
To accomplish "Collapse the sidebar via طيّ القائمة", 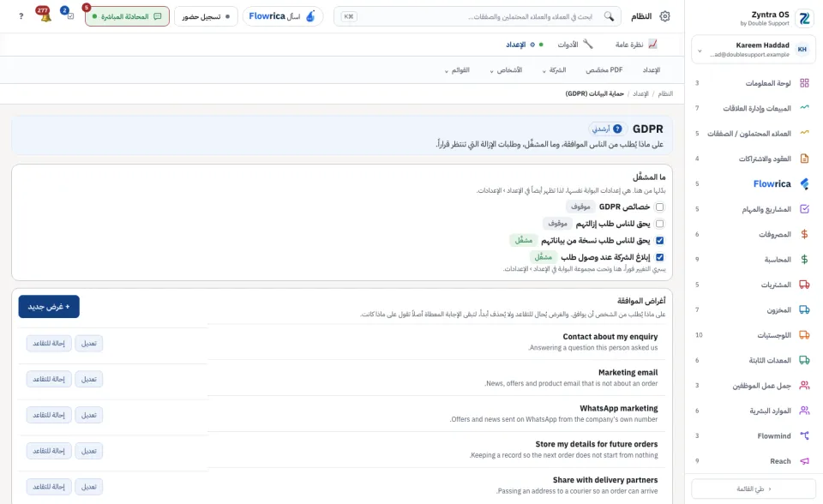I will (x=754, y=489).
